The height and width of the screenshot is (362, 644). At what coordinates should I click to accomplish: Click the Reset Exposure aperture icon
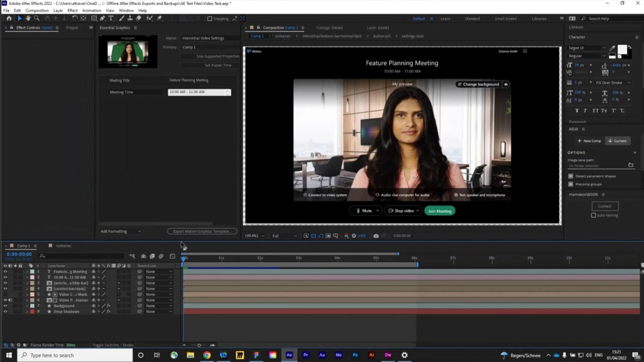(354, 236)
